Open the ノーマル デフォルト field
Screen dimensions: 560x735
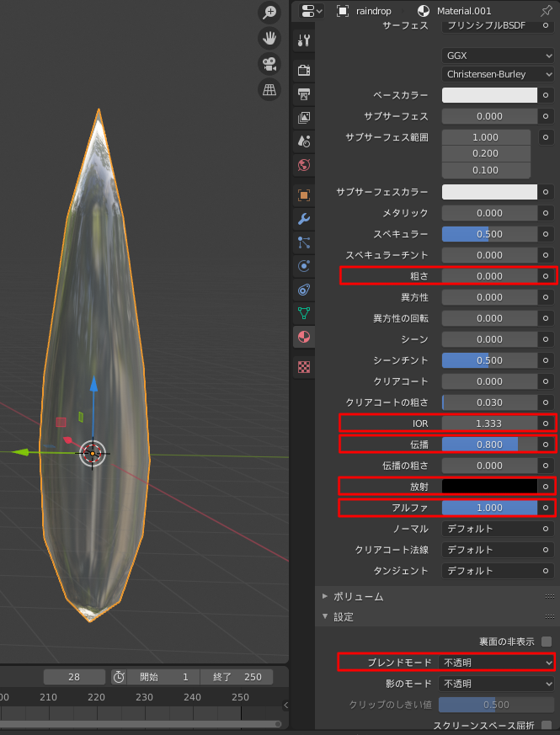489,529
